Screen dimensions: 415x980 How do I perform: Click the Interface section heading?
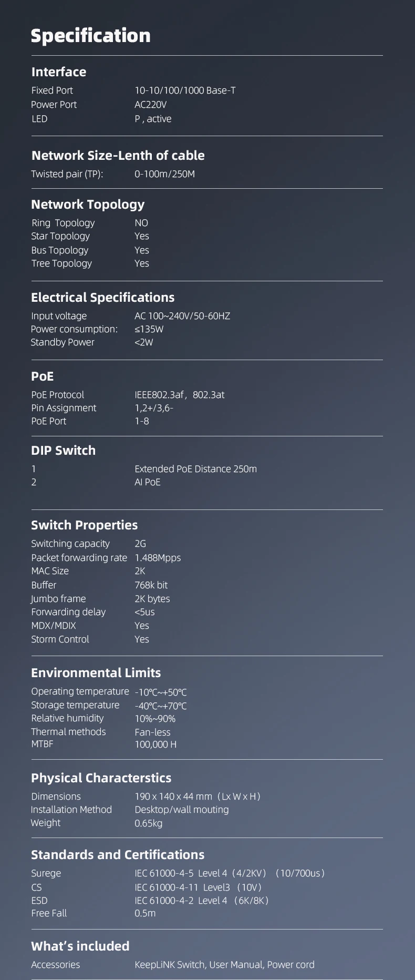click(x=58, y=72)
